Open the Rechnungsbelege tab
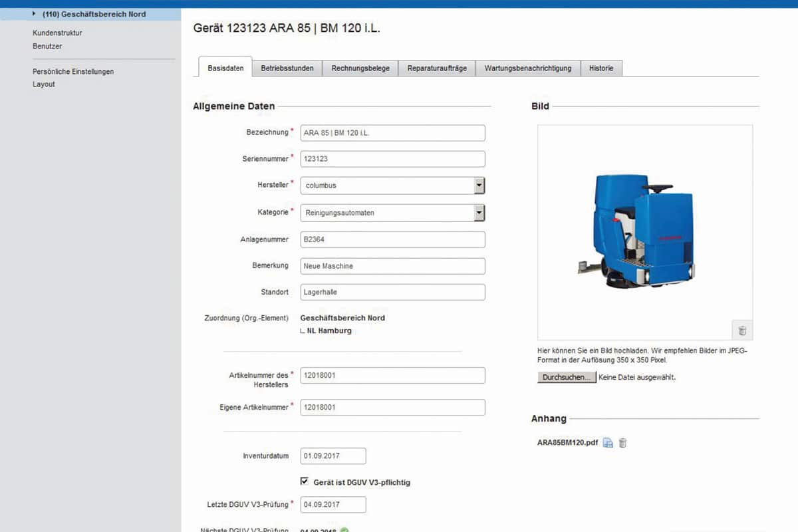The width and height of the screenshot is (798, 532). coord(360,68)
